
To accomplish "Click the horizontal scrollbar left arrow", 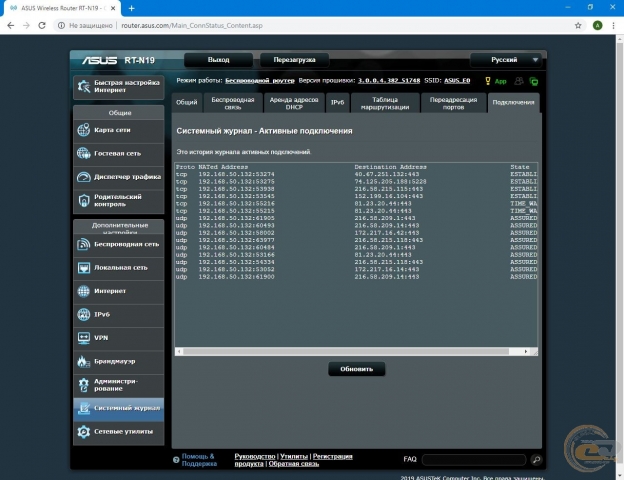I will pos(179,351).
